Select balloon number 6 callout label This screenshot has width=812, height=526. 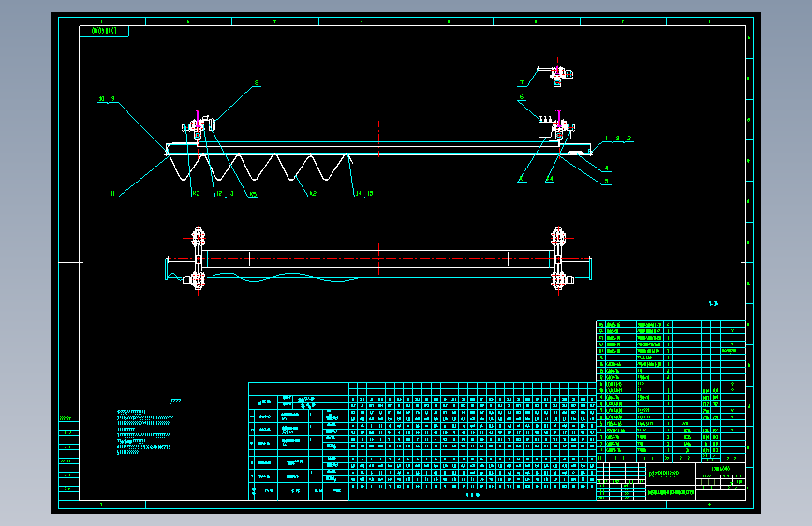click(x=522, y=96)
